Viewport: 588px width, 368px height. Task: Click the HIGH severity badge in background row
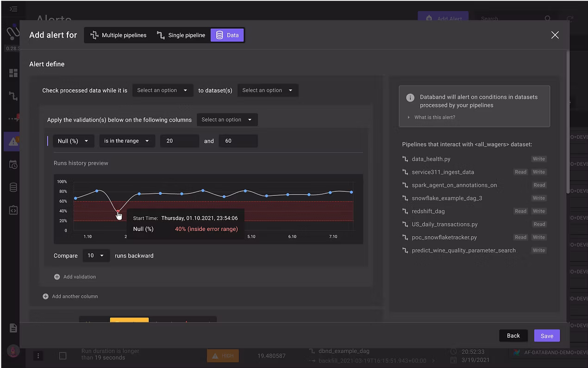coord(223,355)
